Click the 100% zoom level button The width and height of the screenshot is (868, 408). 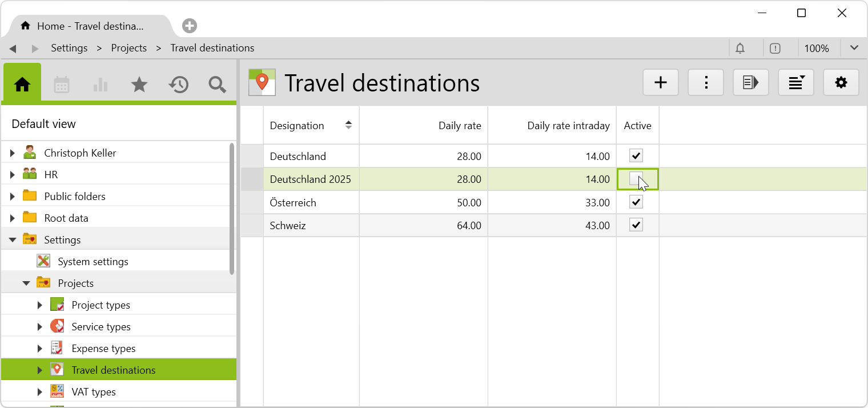coord(816,49)
